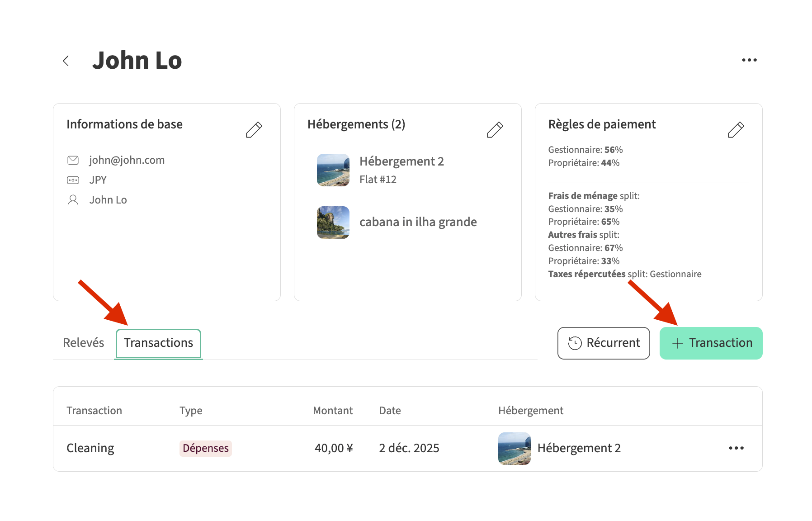Open the Cleaning row three-dot menu
Screen dimensions: 812x521
(736, 448)
